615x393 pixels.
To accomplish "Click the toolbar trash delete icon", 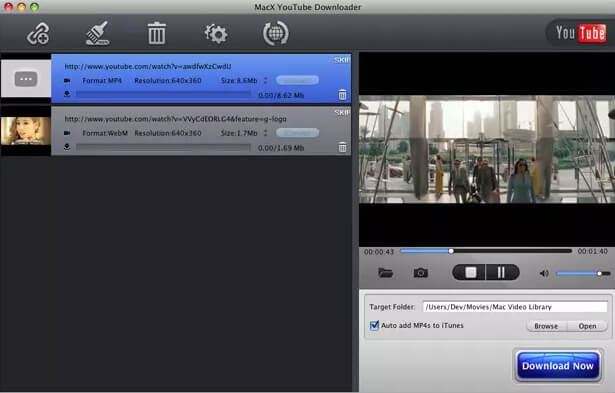I will (x=156, y=33).
